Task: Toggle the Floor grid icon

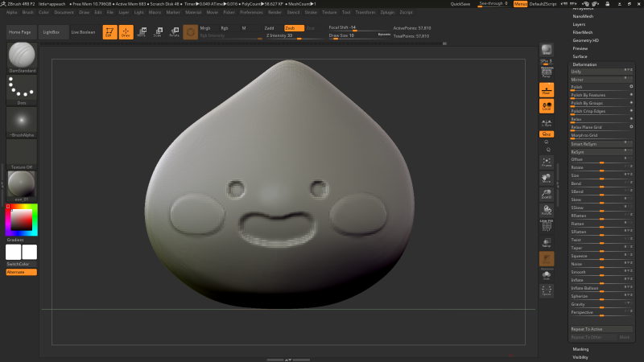Action: click(547, 90)
